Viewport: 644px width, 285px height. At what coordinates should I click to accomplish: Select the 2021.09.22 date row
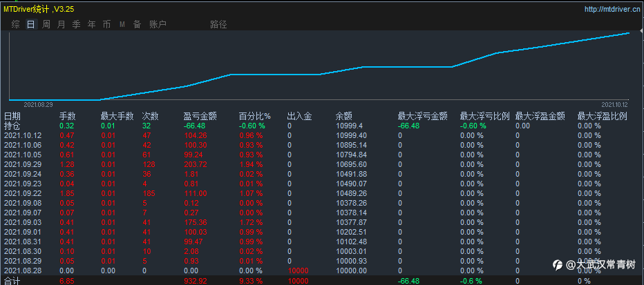click(322, 193)
